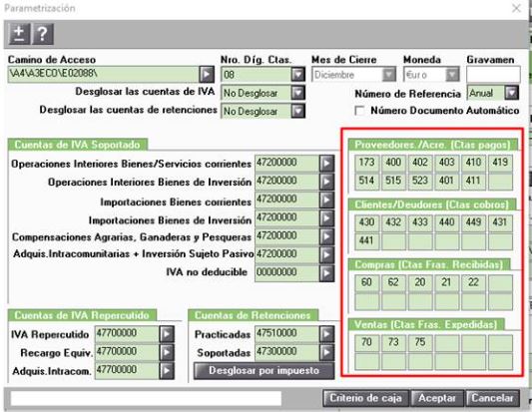The height and width of the screenshot is (412, 532).
Task: Click the Practicadas account field 47510000
Action: [x=287, y=334]
